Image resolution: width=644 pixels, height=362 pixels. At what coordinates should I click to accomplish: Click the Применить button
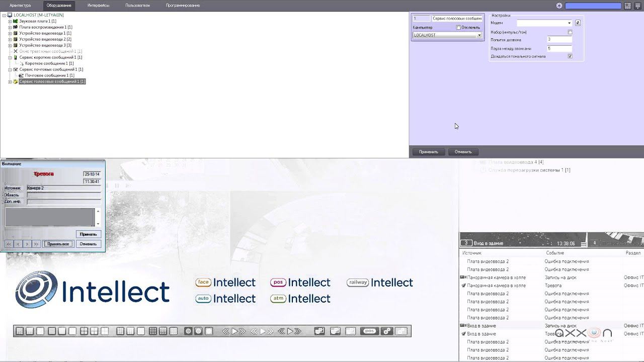coord(429,152)
